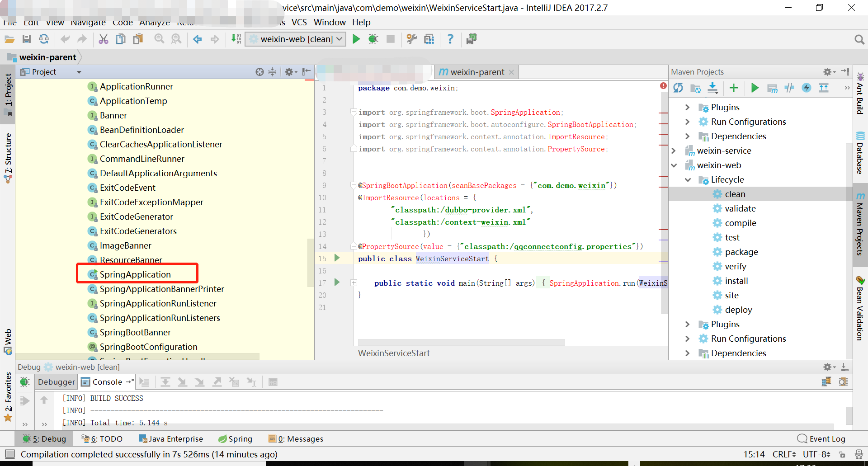
Task: Click the Paste clipboard icon
Action: click(x=138, y=39)
